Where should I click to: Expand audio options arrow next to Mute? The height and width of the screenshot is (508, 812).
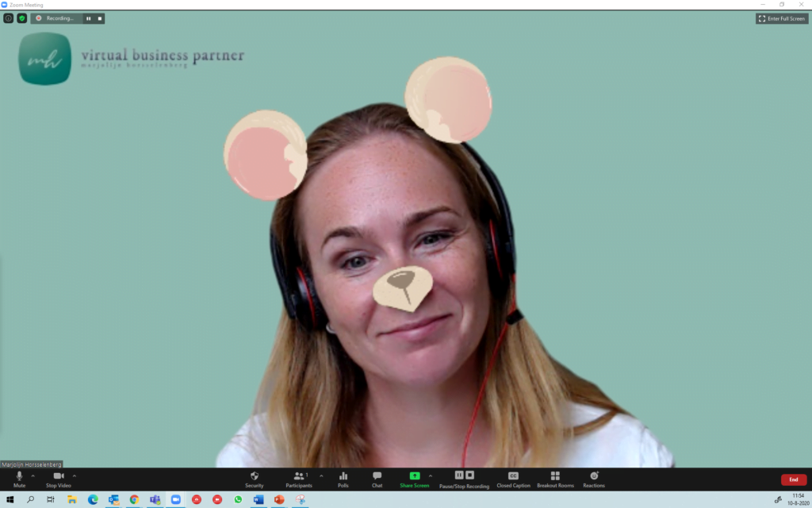33,475
